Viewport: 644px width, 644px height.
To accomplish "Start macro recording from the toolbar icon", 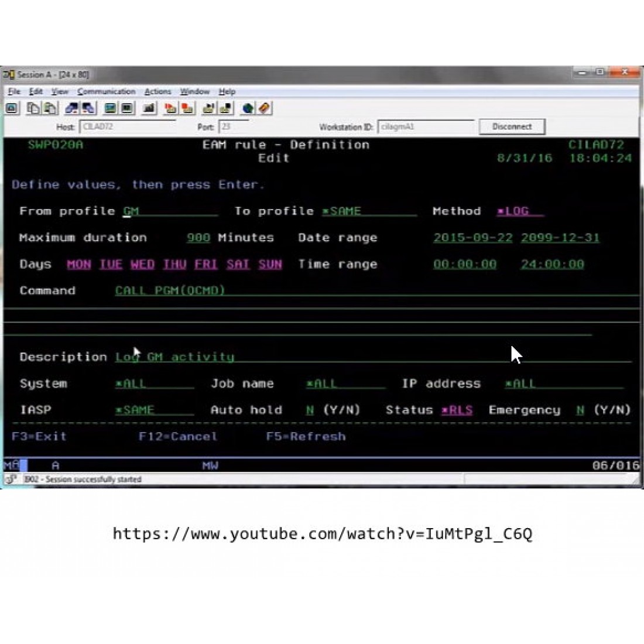I will [x=170, y=108].
